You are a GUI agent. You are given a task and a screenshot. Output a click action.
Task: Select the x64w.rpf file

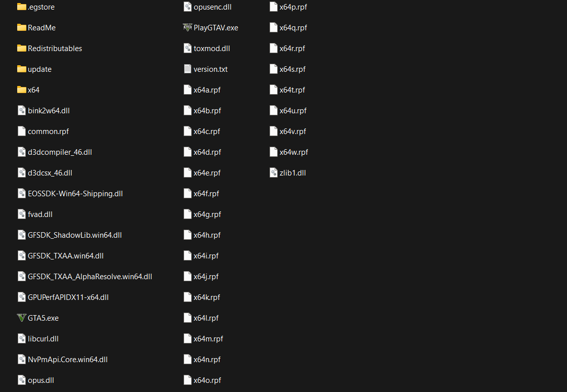coord(289,152)
